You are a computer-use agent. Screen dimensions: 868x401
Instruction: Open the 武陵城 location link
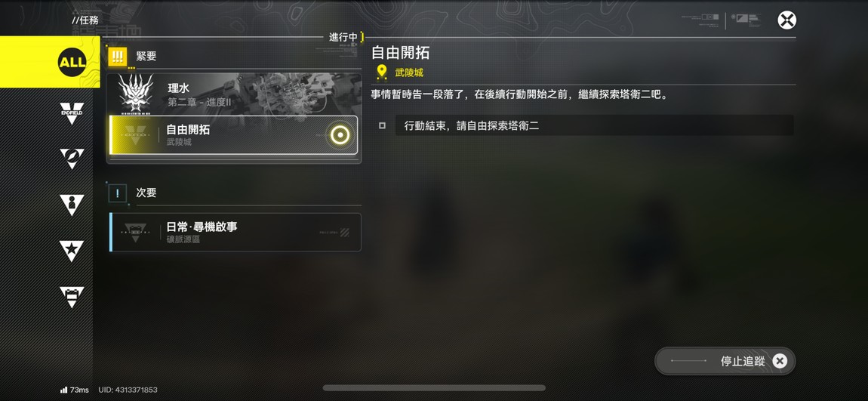(x=409, y=72)
